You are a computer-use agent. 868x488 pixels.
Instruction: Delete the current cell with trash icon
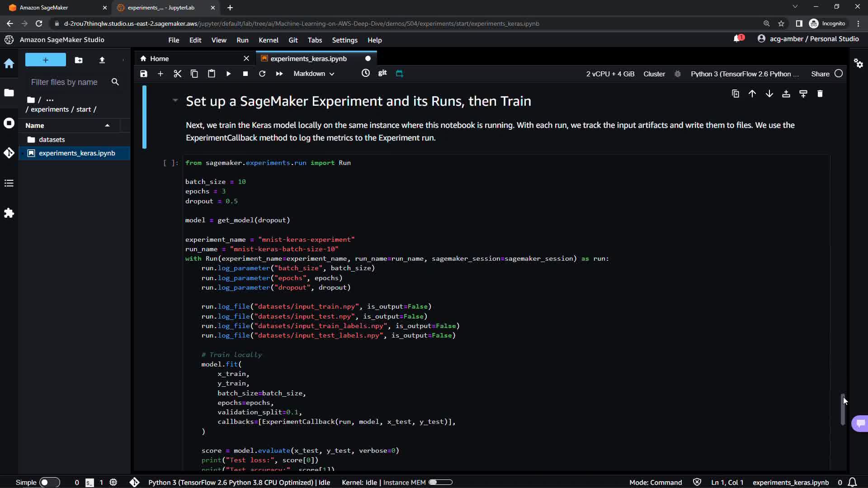pyautogui.click(x=820, y=94)
